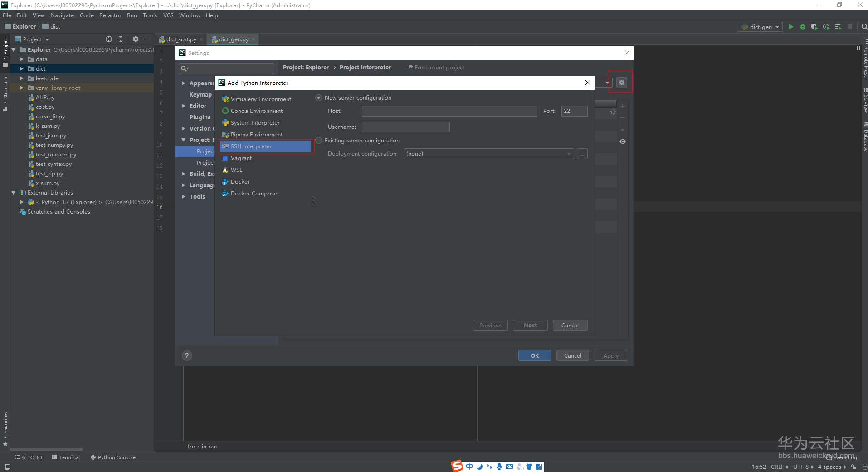868x472 pixels.
Task: Open Deployment configuration dropdown
Action: coord(488,154)
